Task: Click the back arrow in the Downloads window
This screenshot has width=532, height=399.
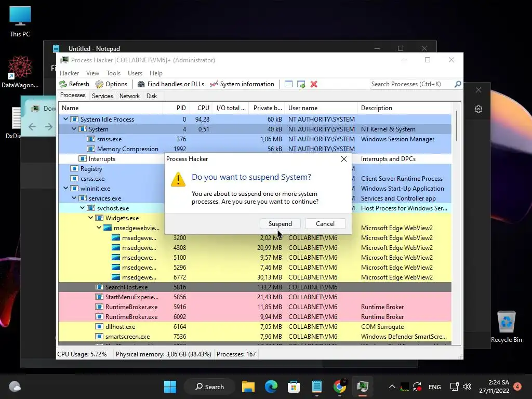Action: coord(32,127)
